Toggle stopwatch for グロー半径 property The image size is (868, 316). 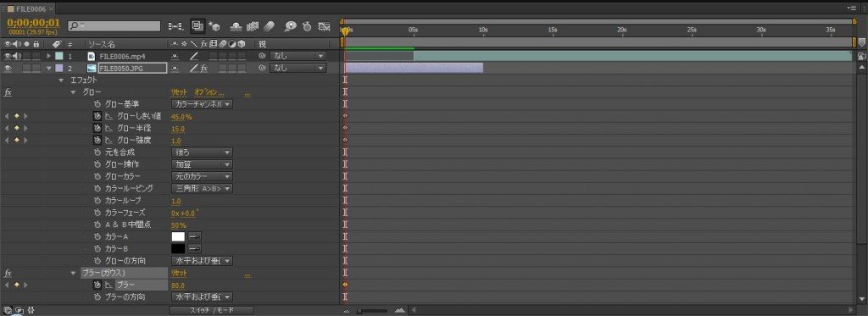[x=97, y=129]
